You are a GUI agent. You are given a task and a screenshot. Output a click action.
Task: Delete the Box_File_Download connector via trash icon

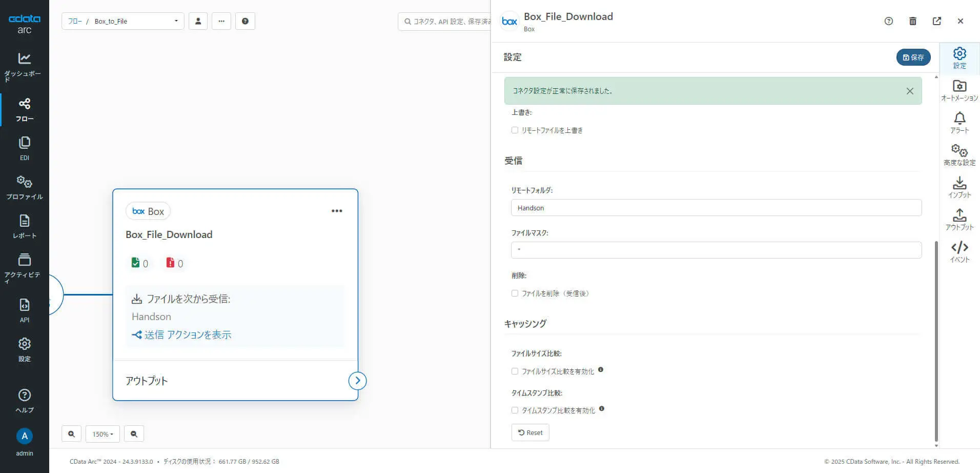pyautogui.click(x=913, y=21)
